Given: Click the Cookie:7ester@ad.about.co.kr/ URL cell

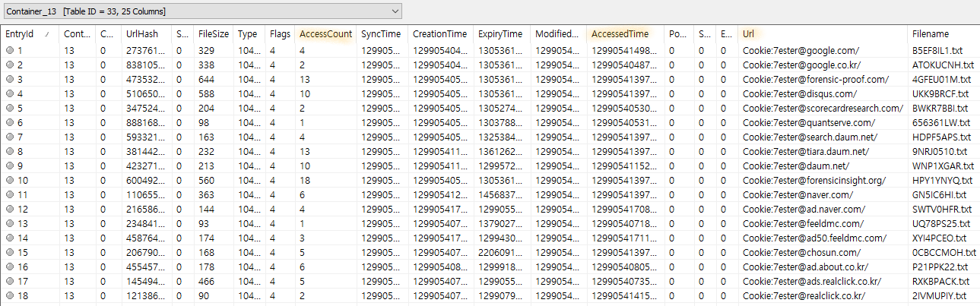Looking at the screenshot, I should (x=806, y=267).
